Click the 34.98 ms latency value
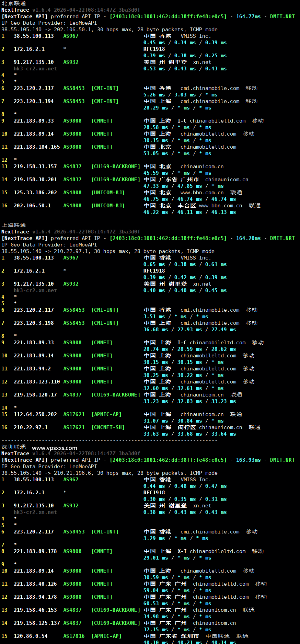Screen dimensions: 300x644 tap(156, 617)
